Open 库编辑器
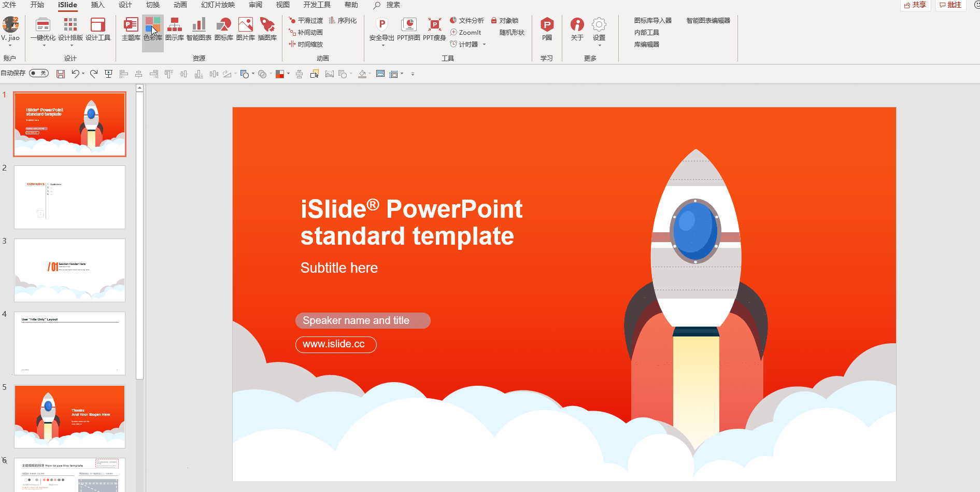The width and height of the screenshot is (980, 492). click(647, 45)
